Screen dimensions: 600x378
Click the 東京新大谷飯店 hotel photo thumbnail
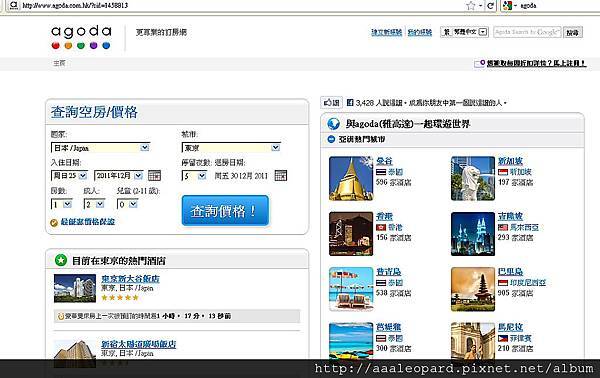tap(75, 288)
